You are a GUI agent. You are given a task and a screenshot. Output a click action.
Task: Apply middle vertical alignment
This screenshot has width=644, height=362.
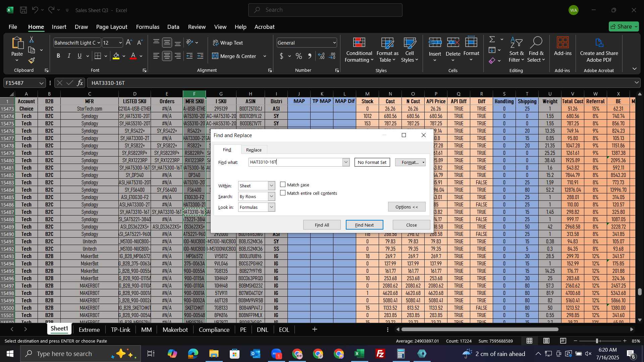(167, 43)
